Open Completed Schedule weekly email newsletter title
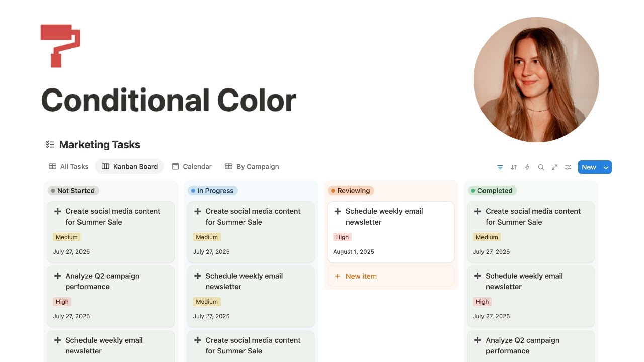 coord(524,281)
